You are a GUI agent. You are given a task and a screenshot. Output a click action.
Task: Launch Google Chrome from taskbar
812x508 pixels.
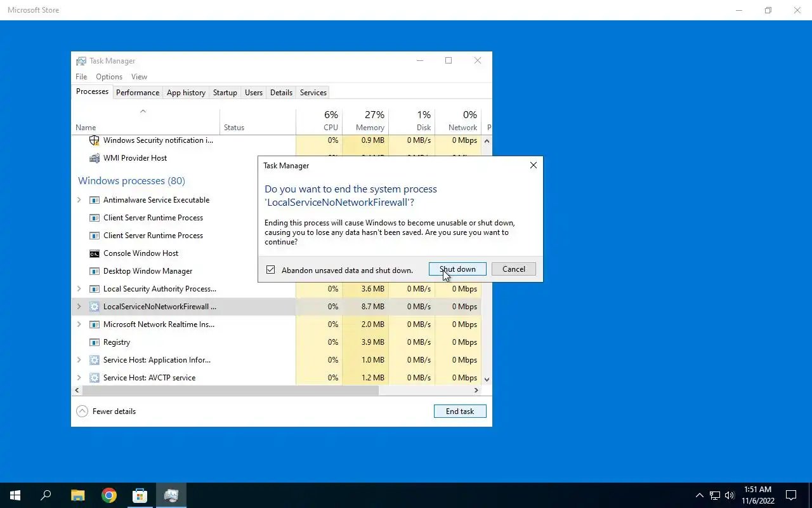click(x=109, y=495)
